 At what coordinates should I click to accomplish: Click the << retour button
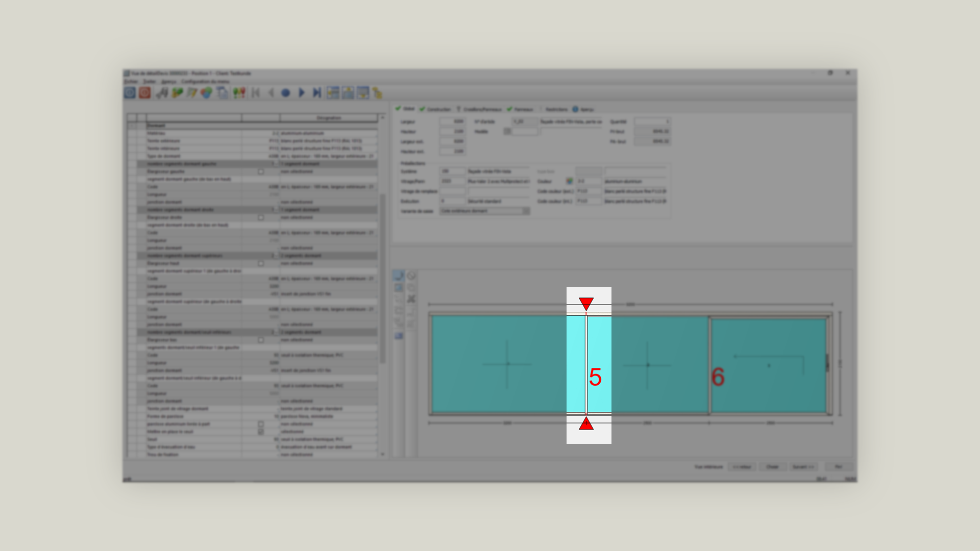click(742, 467)
